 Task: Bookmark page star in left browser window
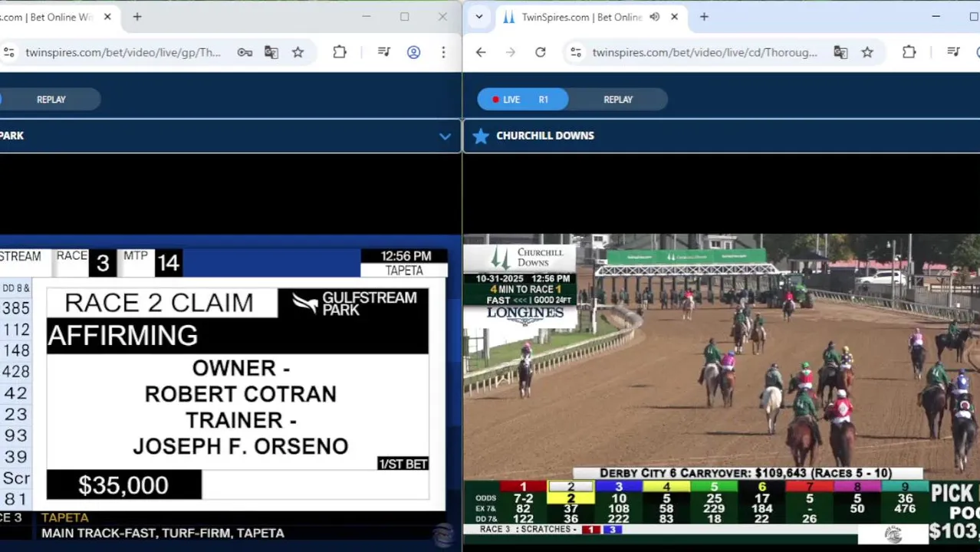click(298, 52)
